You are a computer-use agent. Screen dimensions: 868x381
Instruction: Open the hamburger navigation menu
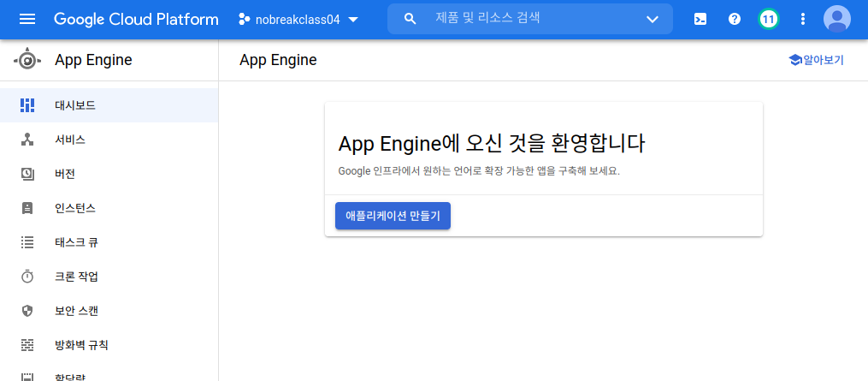(27, 20)
